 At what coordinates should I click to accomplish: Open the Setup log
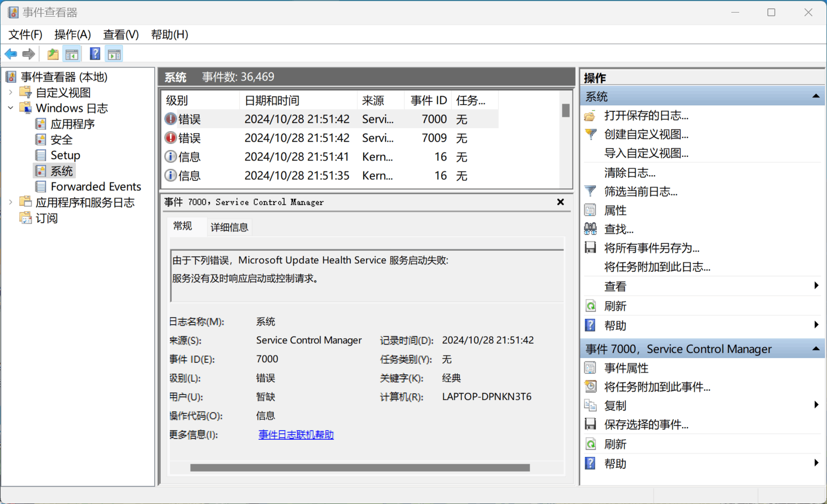[x=65, y=155]
